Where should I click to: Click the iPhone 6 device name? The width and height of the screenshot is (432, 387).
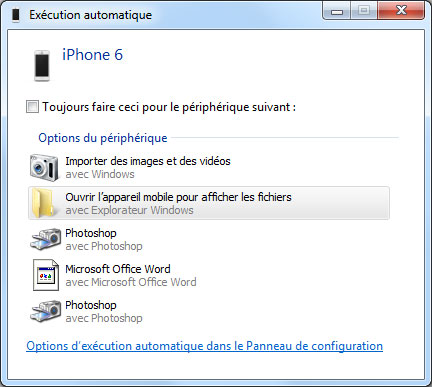pyautogui.click(x=93, y=55)
